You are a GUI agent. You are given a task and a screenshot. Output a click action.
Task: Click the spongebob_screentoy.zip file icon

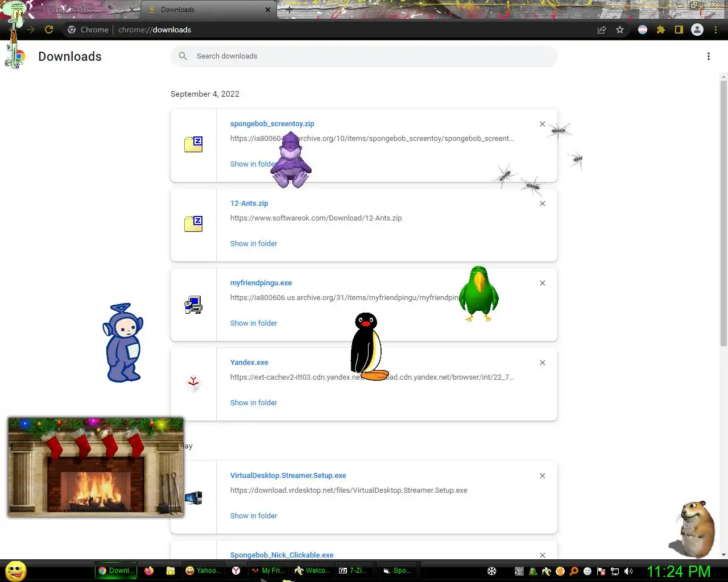tap(193, 144)
